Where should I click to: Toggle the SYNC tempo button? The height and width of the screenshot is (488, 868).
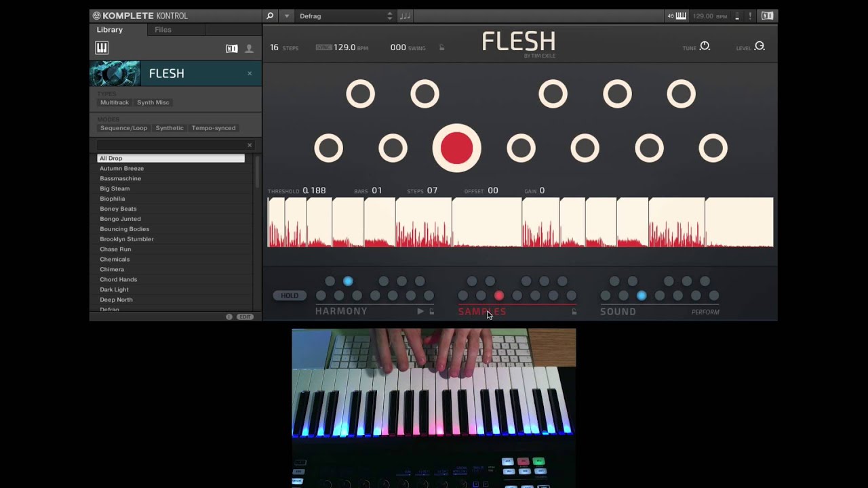click(x=323, y=47)
